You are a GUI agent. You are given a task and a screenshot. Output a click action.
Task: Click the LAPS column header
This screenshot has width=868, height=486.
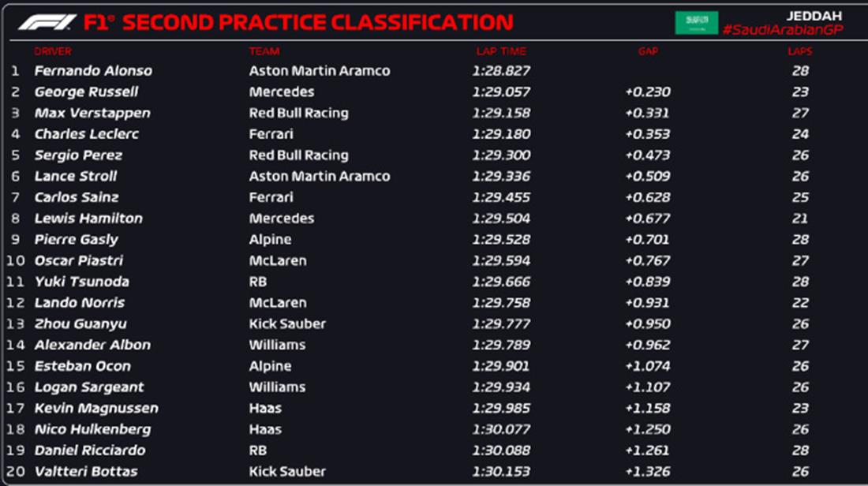click(799, 51)
